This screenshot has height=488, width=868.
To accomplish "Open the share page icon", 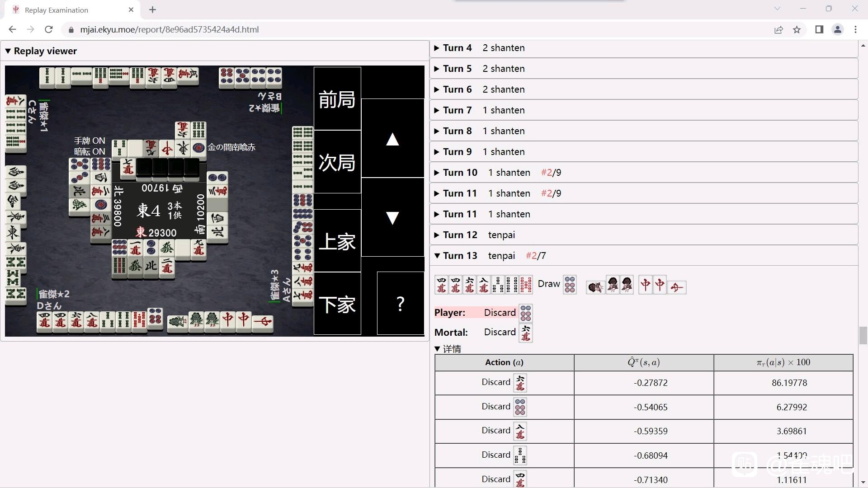I will click(x=778, y=29).
